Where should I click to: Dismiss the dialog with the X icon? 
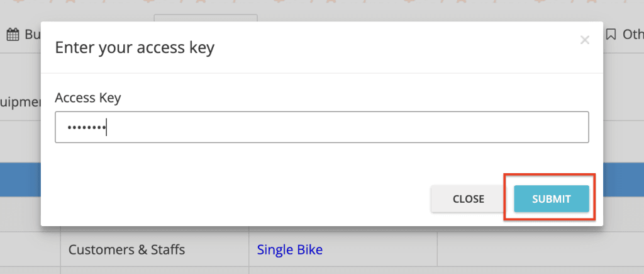point(585,40)
